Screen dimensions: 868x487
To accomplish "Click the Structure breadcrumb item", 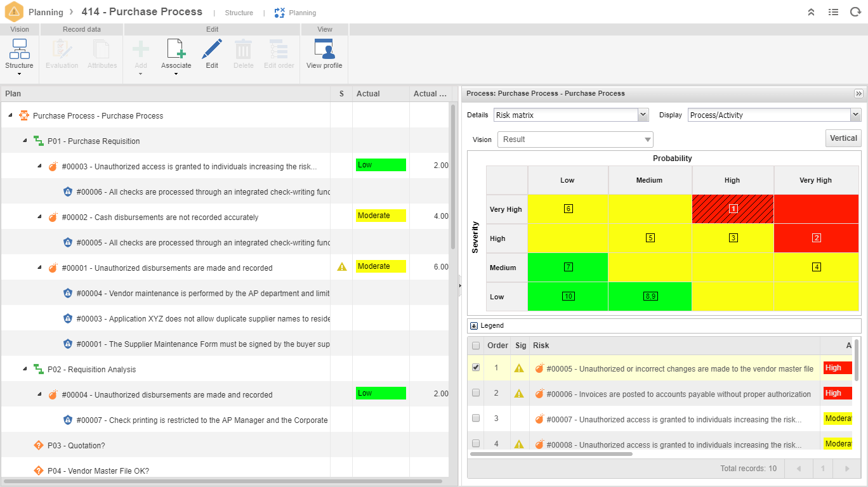I will 239,13.
